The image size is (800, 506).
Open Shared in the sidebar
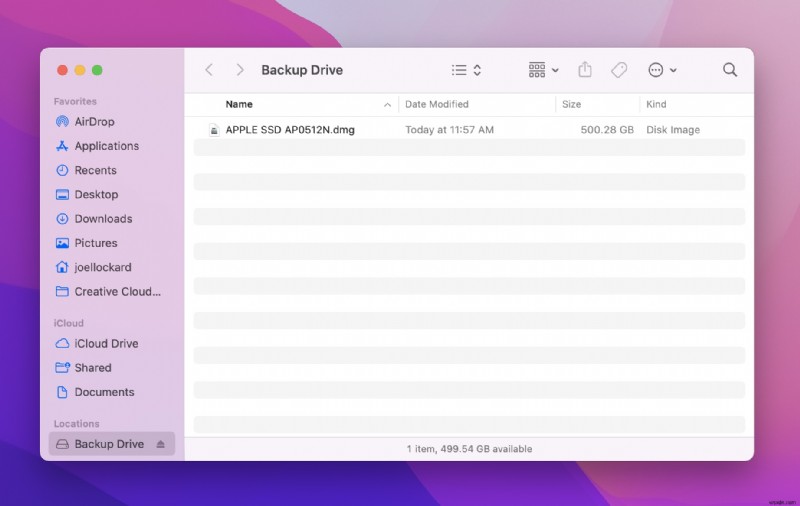pyautogui.click(x=83, y=368)
